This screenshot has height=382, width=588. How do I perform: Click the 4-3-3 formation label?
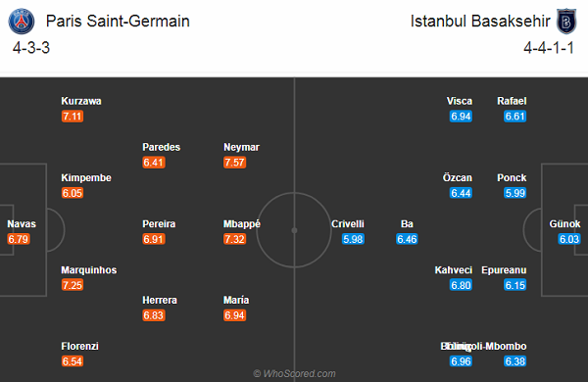(x=31, y=48)
